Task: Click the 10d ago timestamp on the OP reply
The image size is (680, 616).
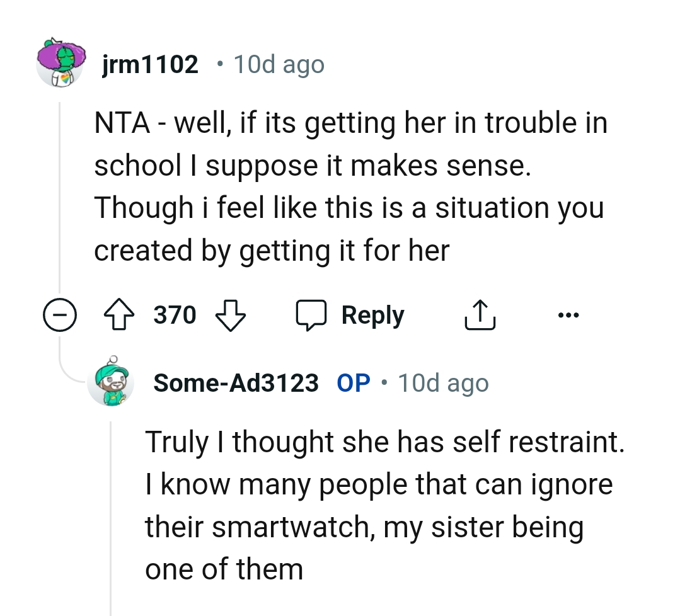Action: point(442,383)
